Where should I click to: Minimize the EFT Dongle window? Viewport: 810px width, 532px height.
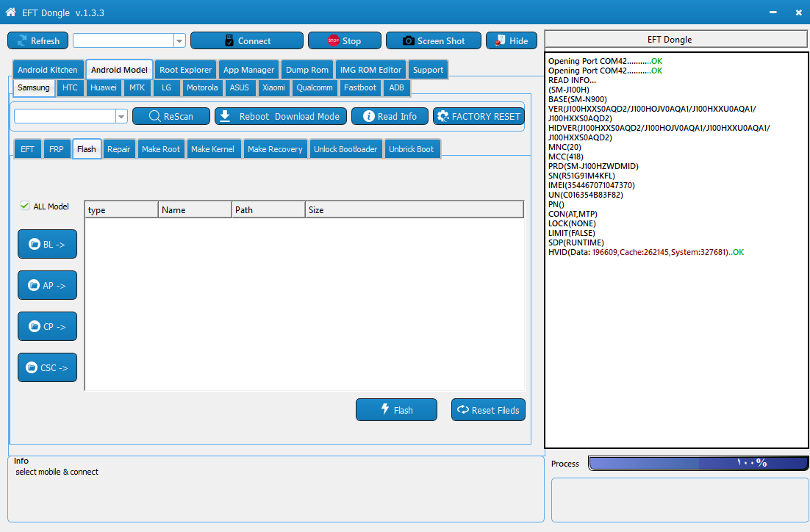(773, 12)
